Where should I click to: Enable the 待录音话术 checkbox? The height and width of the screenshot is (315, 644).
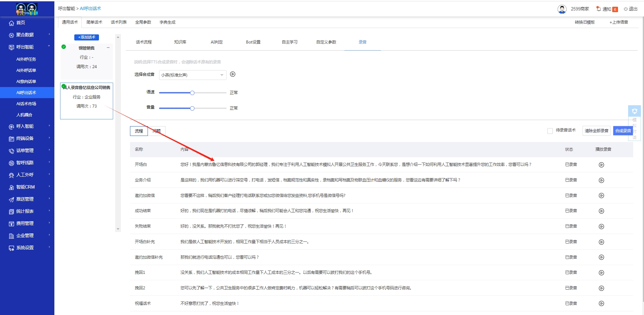(550, 131)
